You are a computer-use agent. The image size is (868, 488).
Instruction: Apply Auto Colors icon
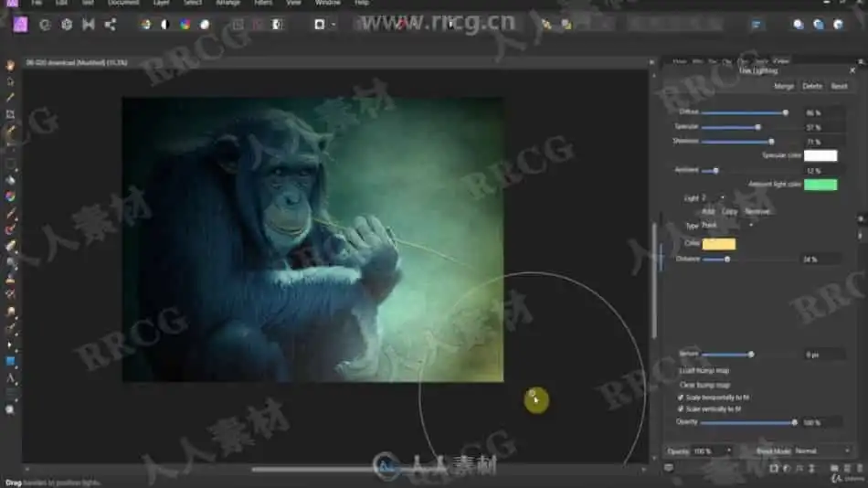pos(185,25)
